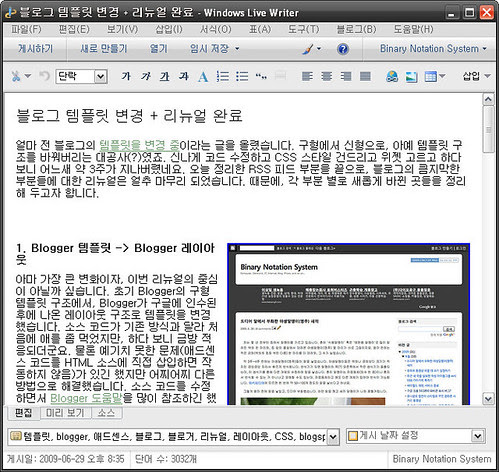Expand the tags field dropdown arrow

[333, 437]
